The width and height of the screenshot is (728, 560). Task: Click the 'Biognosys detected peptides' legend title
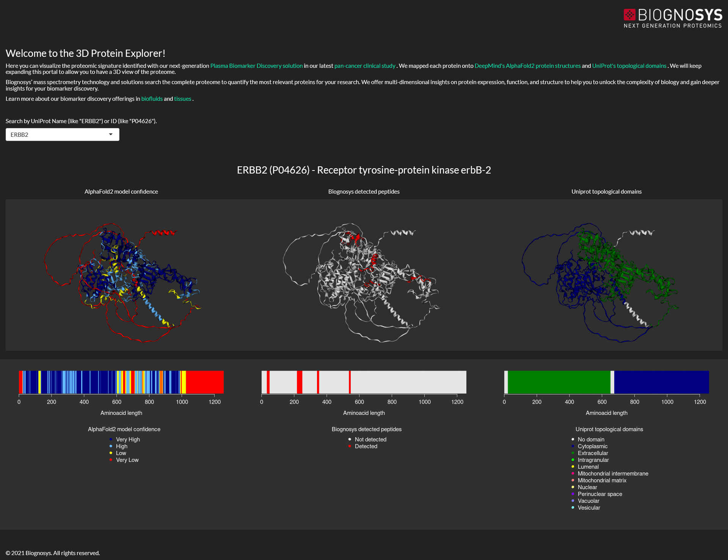367,429
